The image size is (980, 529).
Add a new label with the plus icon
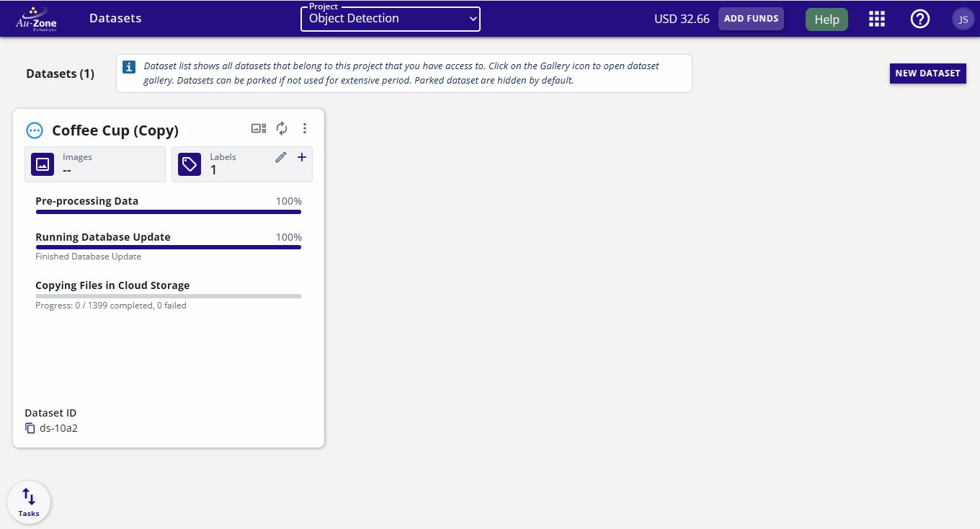302,156
